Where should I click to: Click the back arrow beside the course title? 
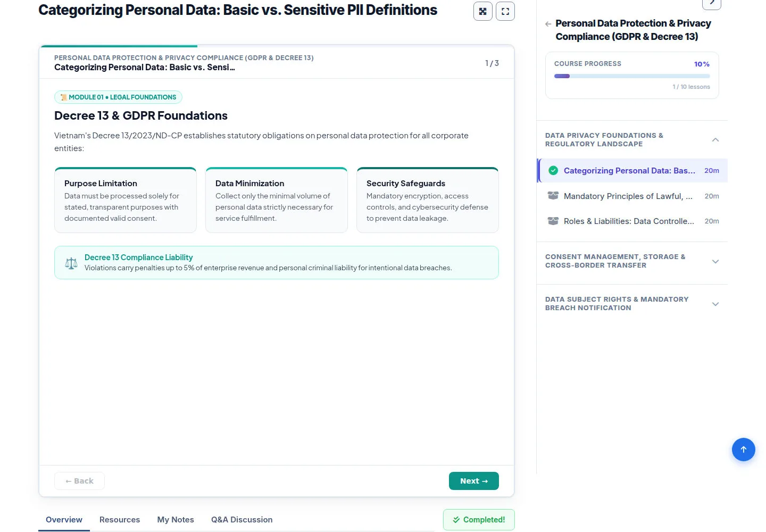click(x=548, y=24)
